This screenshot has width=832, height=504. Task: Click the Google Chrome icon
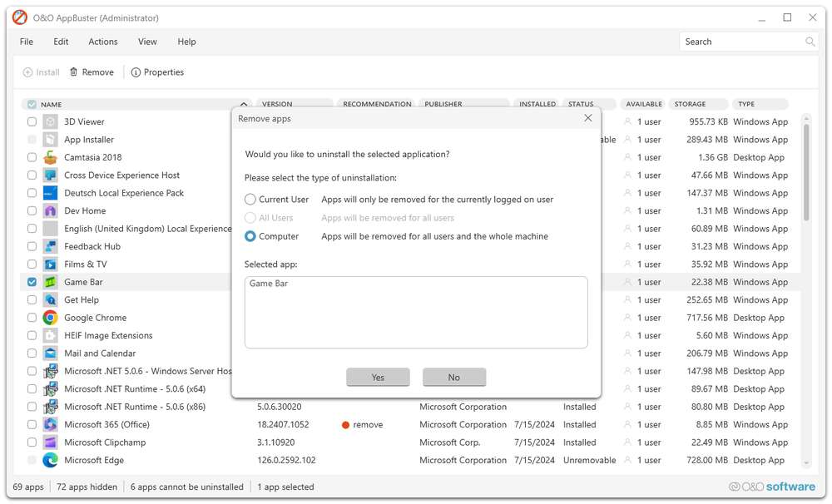51,318
